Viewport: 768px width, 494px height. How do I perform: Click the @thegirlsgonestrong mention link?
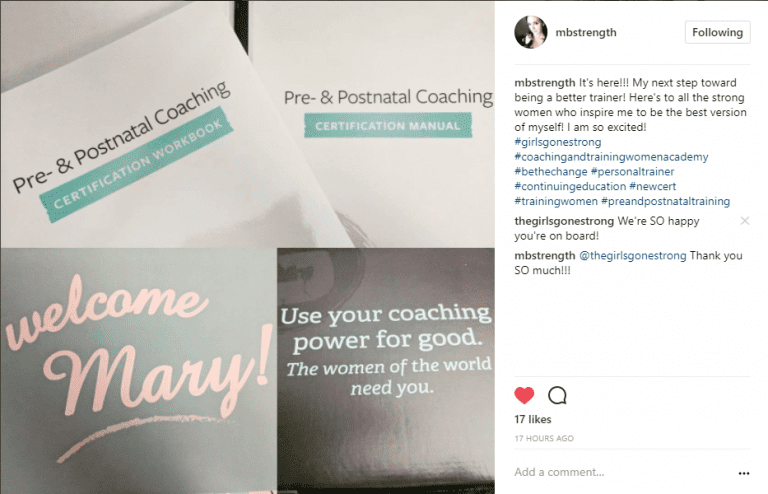coord(633,256)
